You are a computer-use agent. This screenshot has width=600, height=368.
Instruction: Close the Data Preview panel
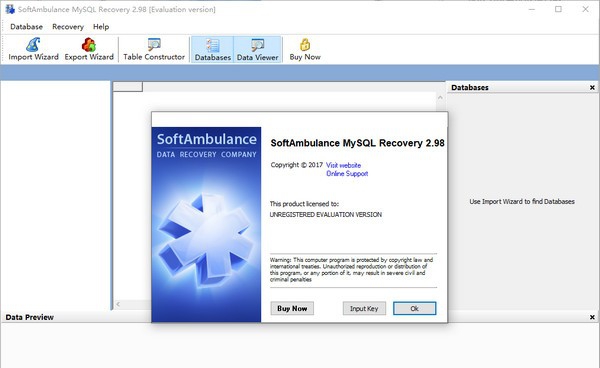[592, 317]
